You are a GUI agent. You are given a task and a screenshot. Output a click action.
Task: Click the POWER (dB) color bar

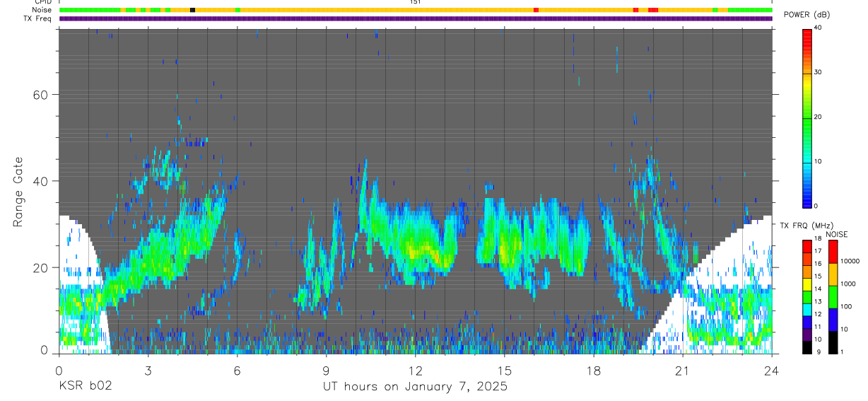(807, 117)
